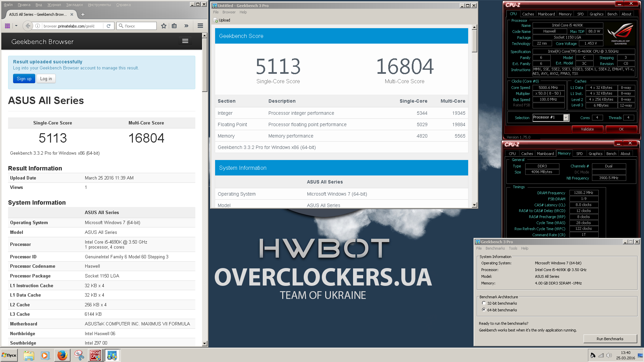The width and height of the screenshot is (644, 362).
Task: Open File menu in Untitled Geekbench window
Action: [x=216, y=12]
